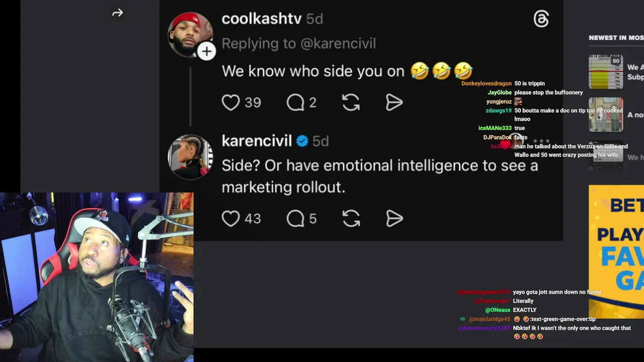The image size is (644, 362).
Task: Follow coolkashtv using the plus badge
Action: point(206,51)
